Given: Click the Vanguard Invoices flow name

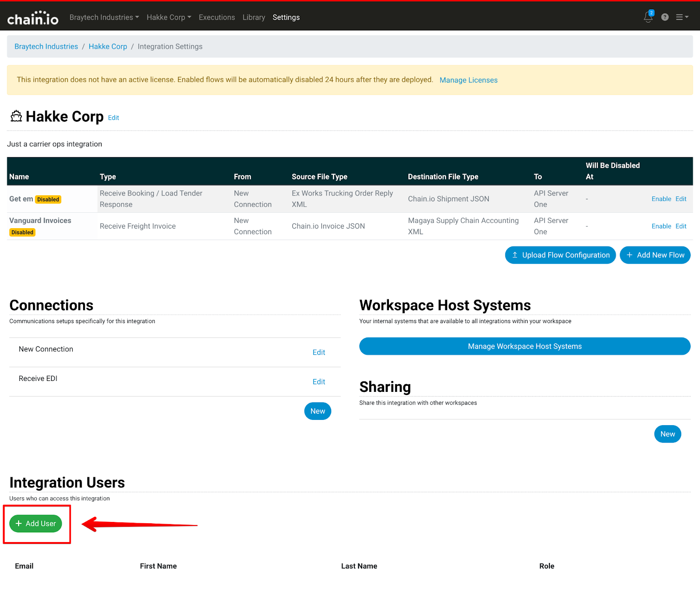Looking at the screenshot, I should [40, 220].
